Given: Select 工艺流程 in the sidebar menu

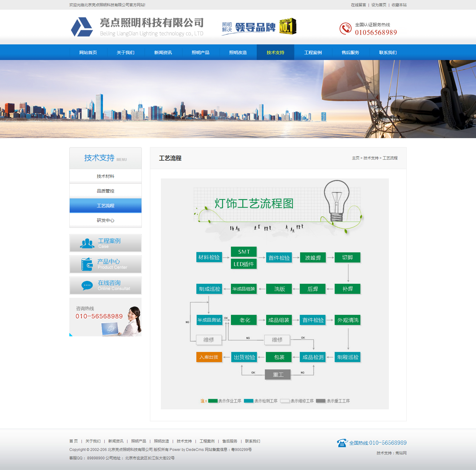Looking at the screenshot, I should [106, 206].
